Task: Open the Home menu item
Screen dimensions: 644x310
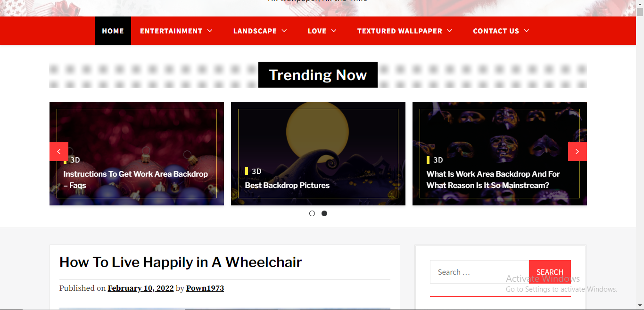Action: click(113, 31)
